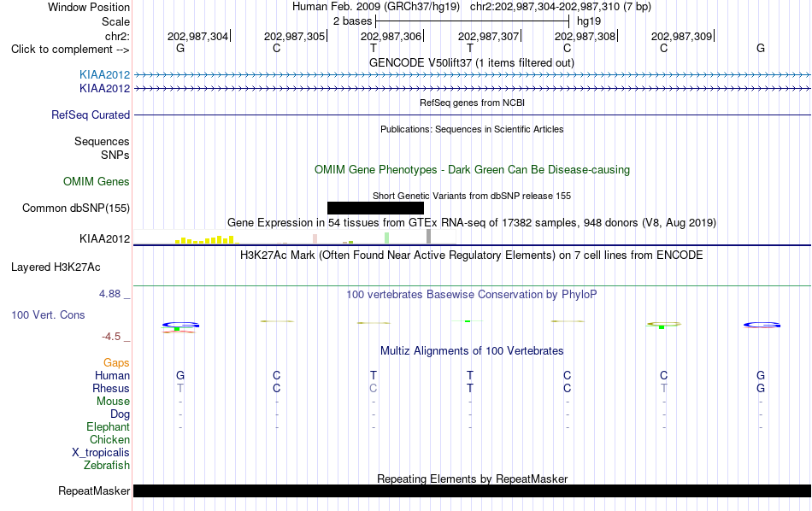Click the Zebrafish species label
Viewport: 812px width, 511px height.
(x=107, y=466)
